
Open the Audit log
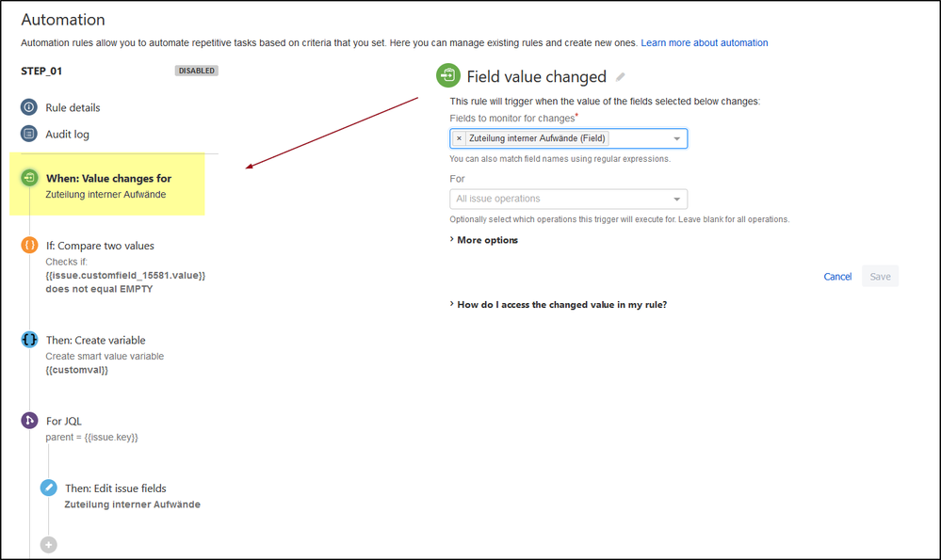pos(67,135)
